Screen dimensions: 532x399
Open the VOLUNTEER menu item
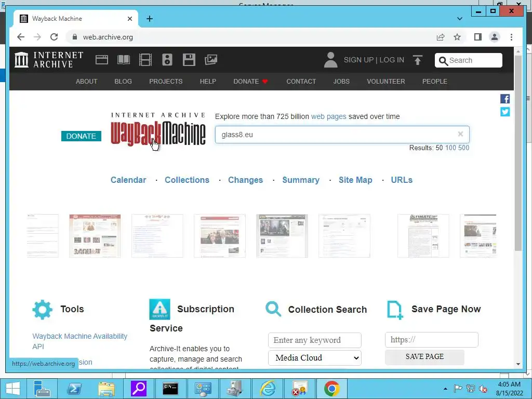click(386, 82)
